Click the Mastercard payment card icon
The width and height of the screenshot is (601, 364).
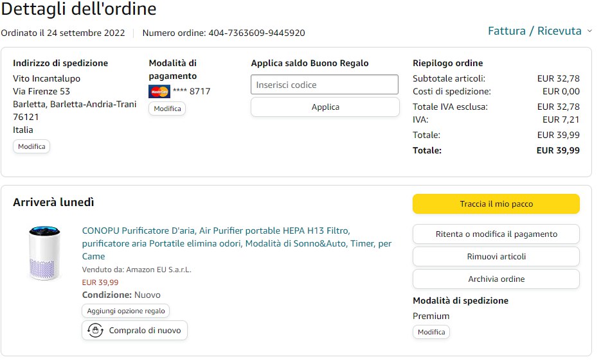tap(159, 91)
